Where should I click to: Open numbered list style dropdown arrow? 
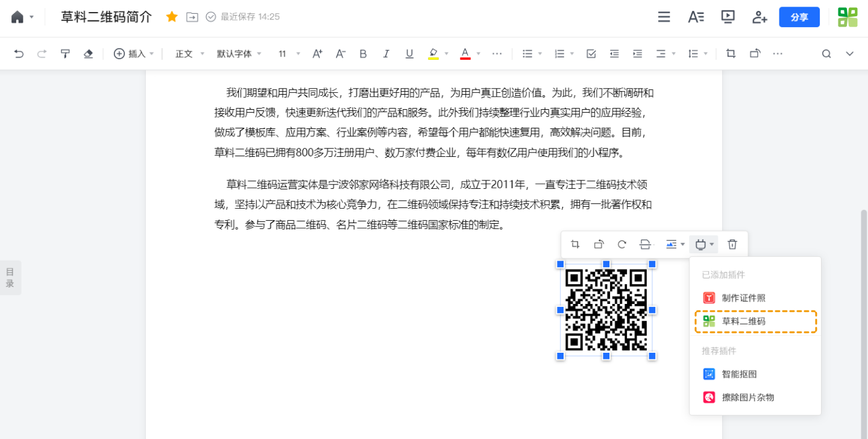572,54
